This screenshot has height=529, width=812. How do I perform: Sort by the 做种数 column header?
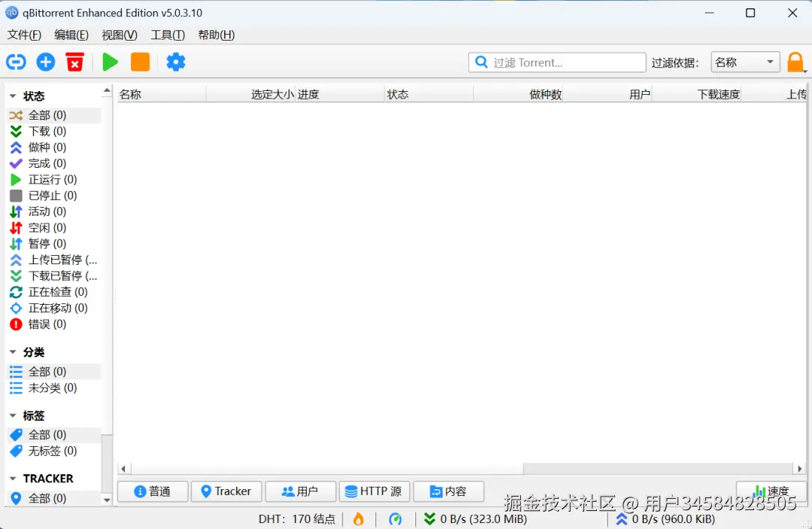point(518,94)
